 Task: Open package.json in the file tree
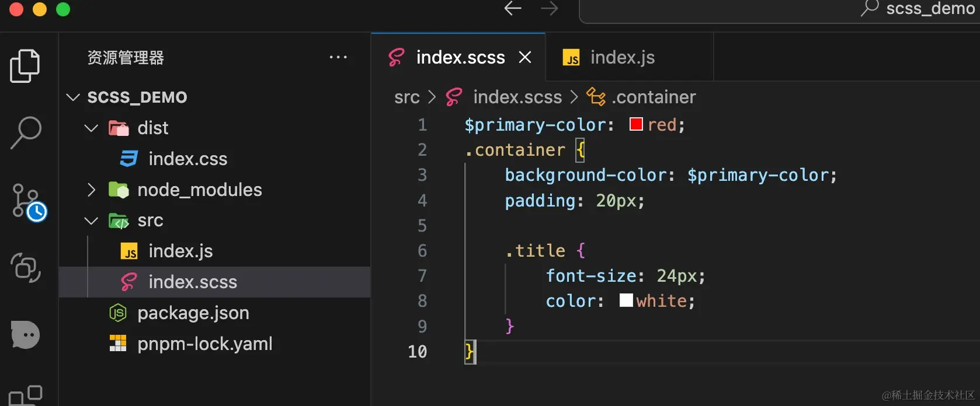193,313
